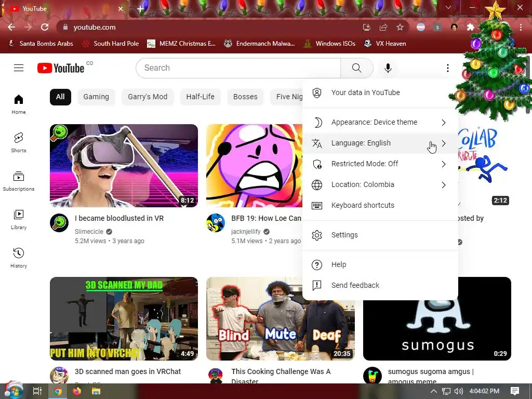Open I became bloodlusted in VR thumbnail
The height and width of the screenshot is (399, 532).
pos(124,166)
